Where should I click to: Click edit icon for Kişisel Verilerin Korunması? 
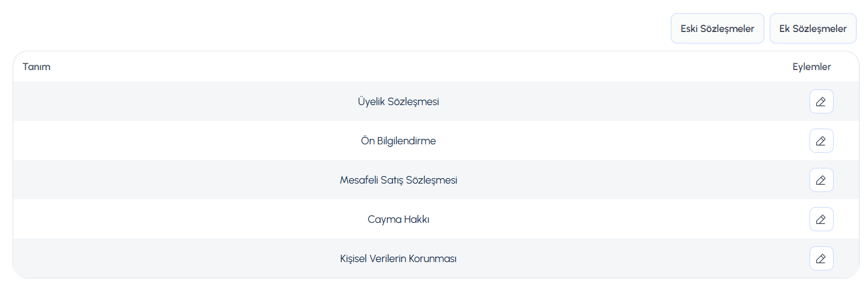click(x=821, y=258)
